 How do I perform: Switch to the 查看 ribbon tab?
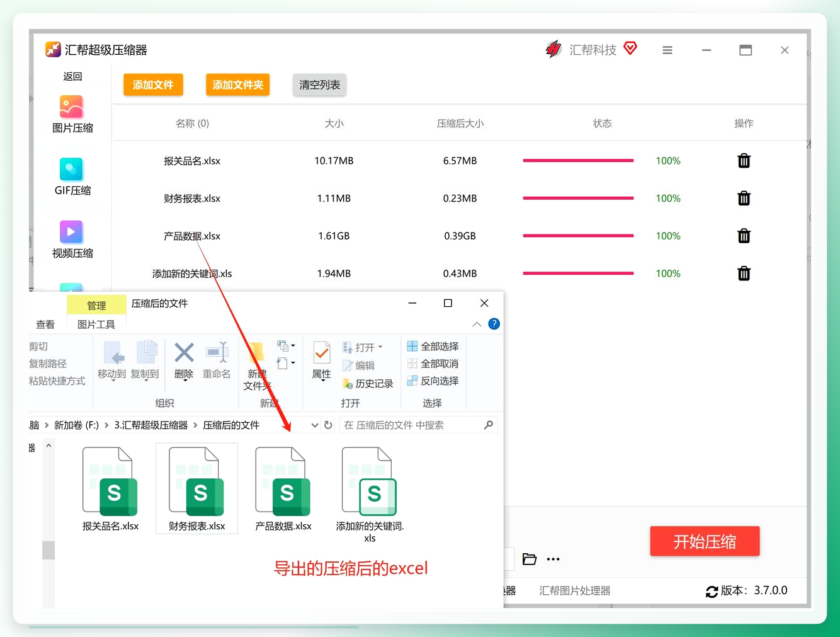pyautogui.click(x=45, y=324)
